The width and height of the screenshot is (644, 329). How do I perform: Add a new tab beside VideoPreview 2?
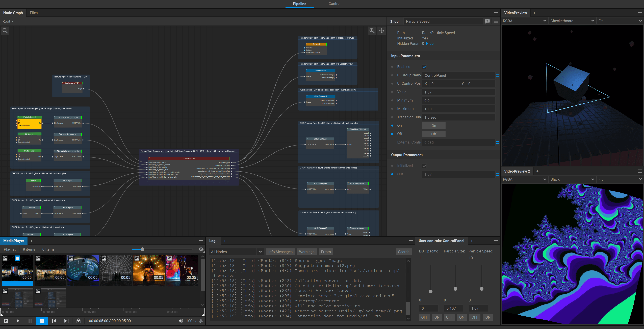pyautogui.click(x=537, y=171)
